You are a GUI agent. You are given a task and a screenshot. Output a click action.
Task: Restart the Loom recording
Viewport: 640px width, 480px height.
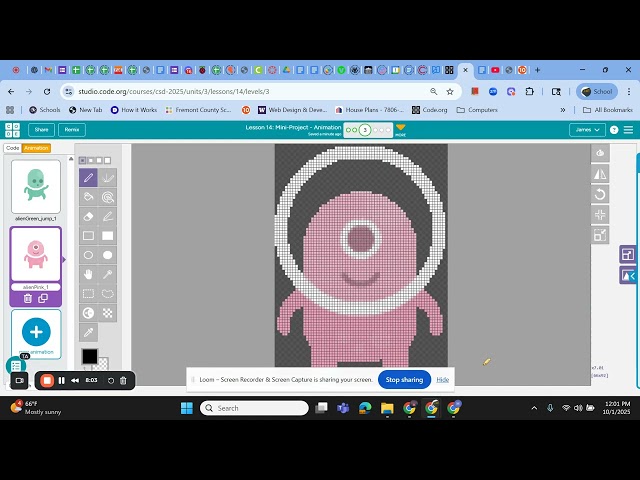(x=111, y=380)
